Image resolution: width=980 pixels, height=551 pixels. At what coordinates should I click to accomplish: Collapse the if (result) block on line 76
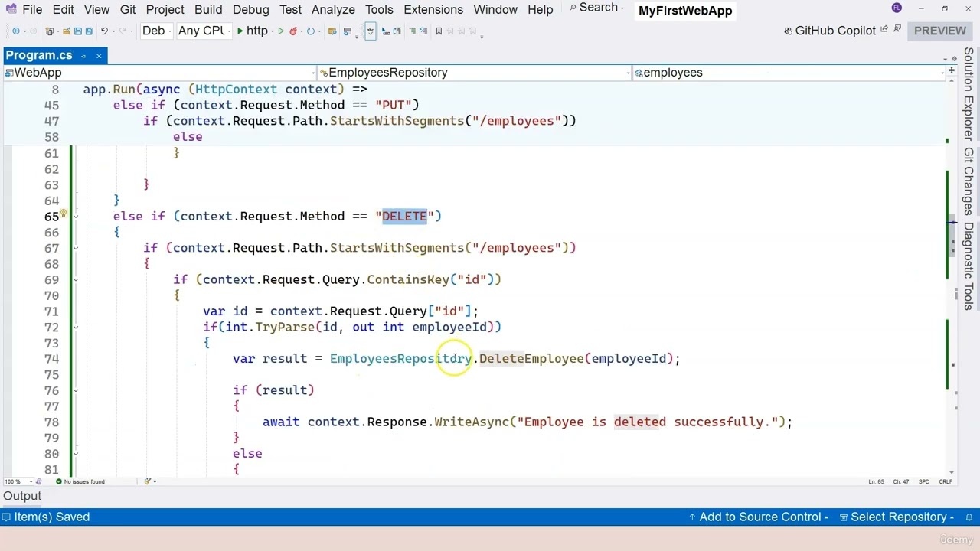tap(75, 390)
